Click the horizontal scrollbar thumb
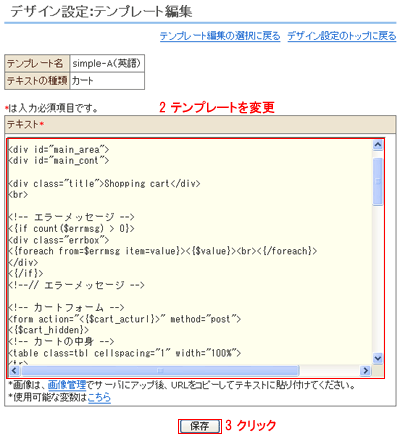Viewport: 400px width, 447px height. point(160,370)
